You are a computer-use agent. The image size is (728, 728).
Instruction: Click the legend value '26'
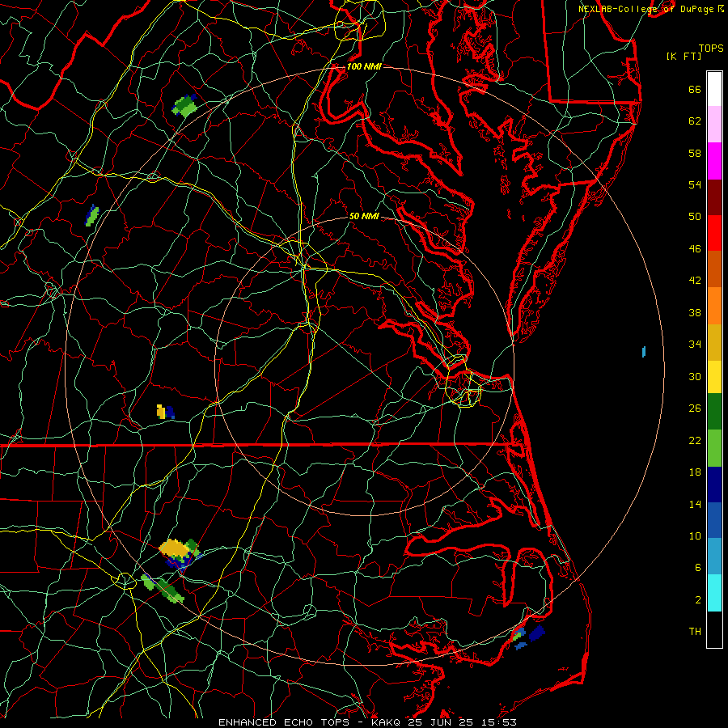tap(695, 408)
